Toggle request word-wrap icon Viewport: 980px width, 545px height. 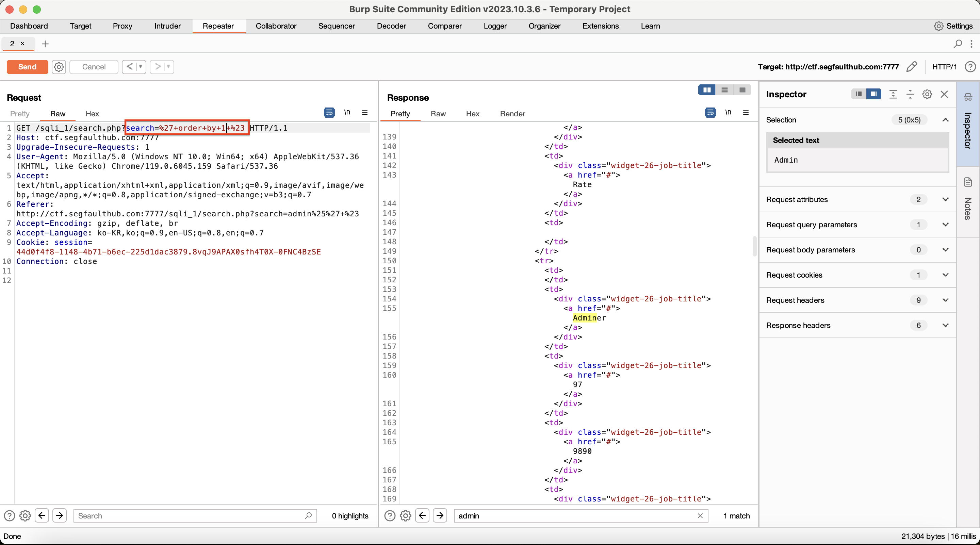(x=329, y=113)
